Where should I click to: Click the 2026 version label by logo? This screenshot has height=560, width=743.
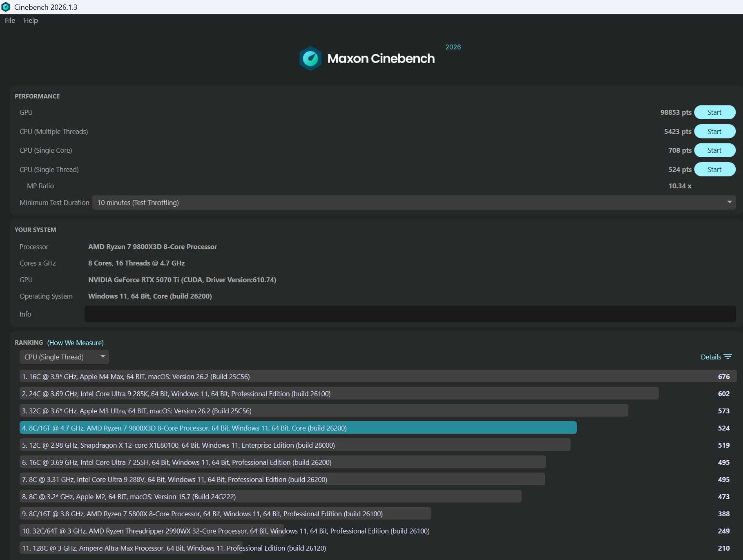pos(453,47)
